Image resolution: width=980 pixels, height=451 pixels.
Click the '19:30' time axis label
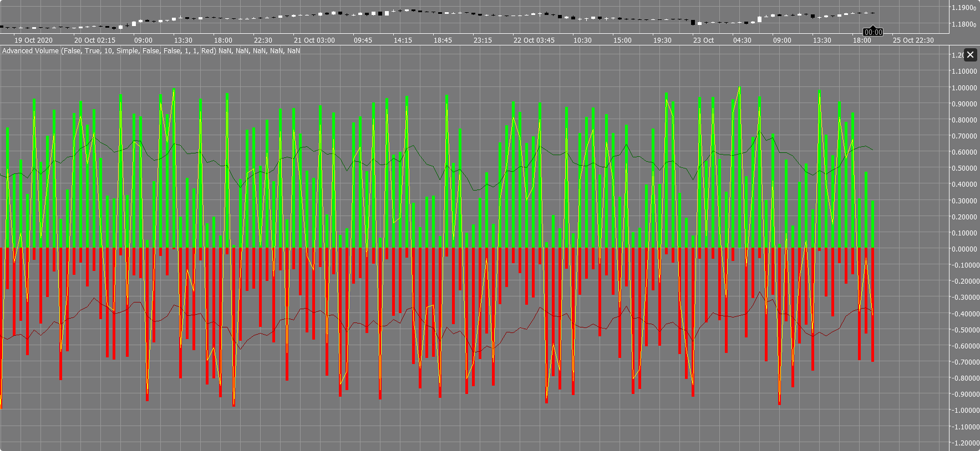tap(662, 40)
